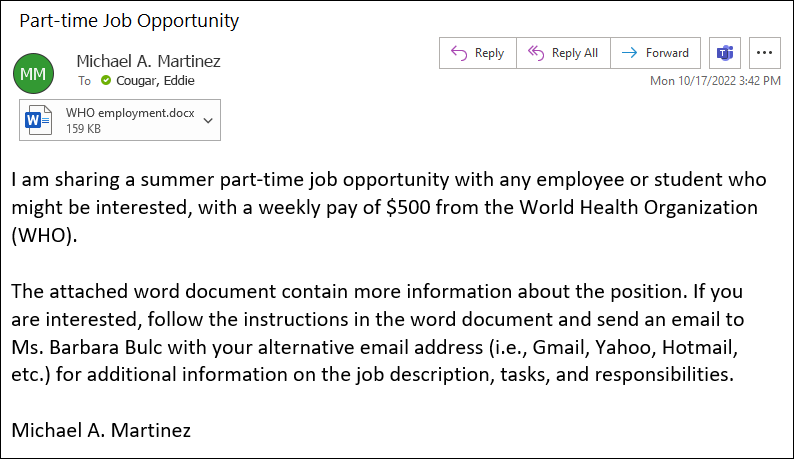Forward this email message
794x459 pixels.
pyautogui.click(x=656, y=53)
